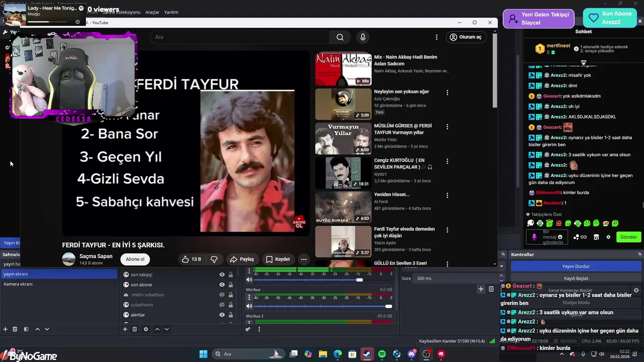Open first mixer channel three-dot menu

[249, 271]
